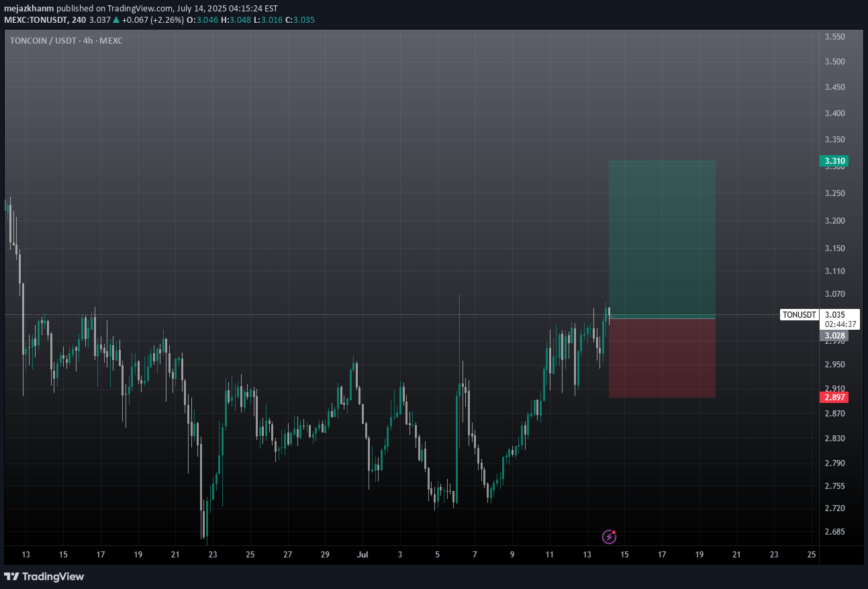Image resolution: width=868 pixels, height=589 pixels.
Task: Click the purple lightning bolt event icon
Action: click(609, 536)
